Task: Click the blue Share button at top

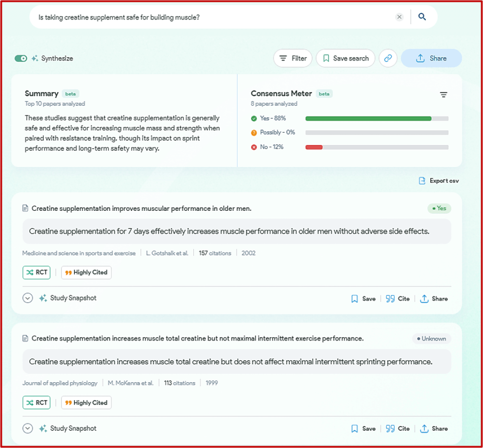Action: point(431,58)
